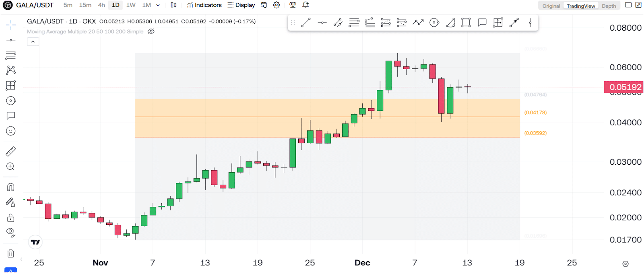
Task: Open chart settings gear icon
Action: tap(277, 5)
